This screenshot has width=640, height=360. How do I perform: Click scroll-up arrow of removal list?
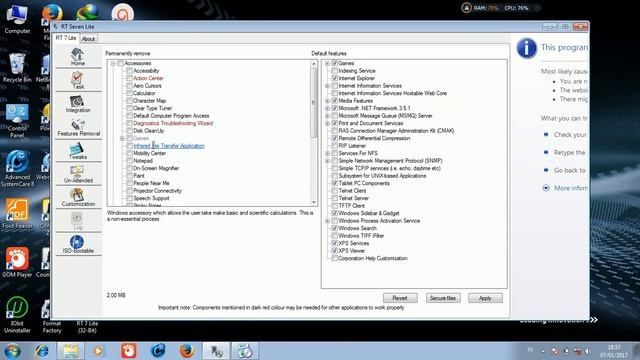click(x=314, y=64)
